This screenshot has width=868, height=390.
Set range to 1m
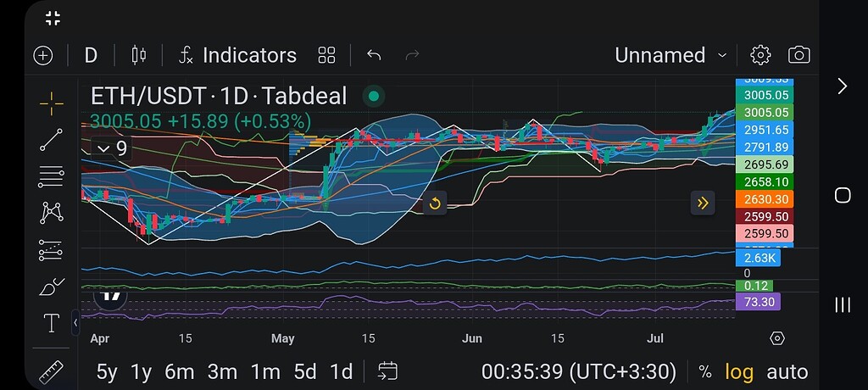coord(265,371)
